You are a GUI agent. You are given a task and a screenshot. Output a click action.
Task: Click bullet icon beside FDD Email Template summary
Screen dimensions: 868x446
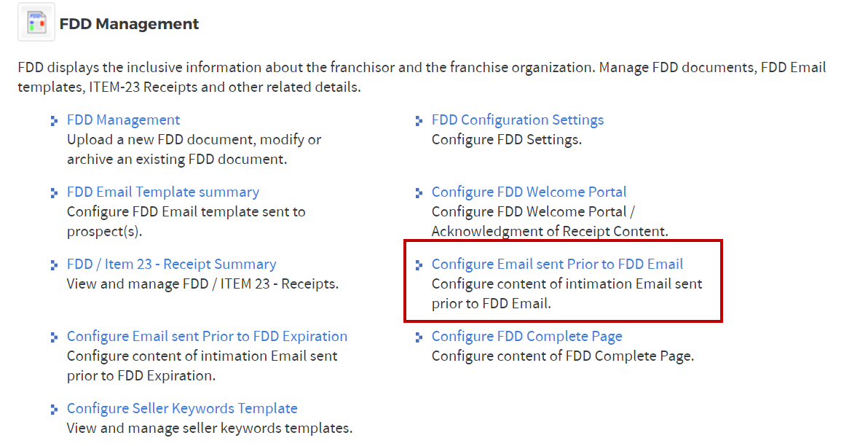point(54,193)
